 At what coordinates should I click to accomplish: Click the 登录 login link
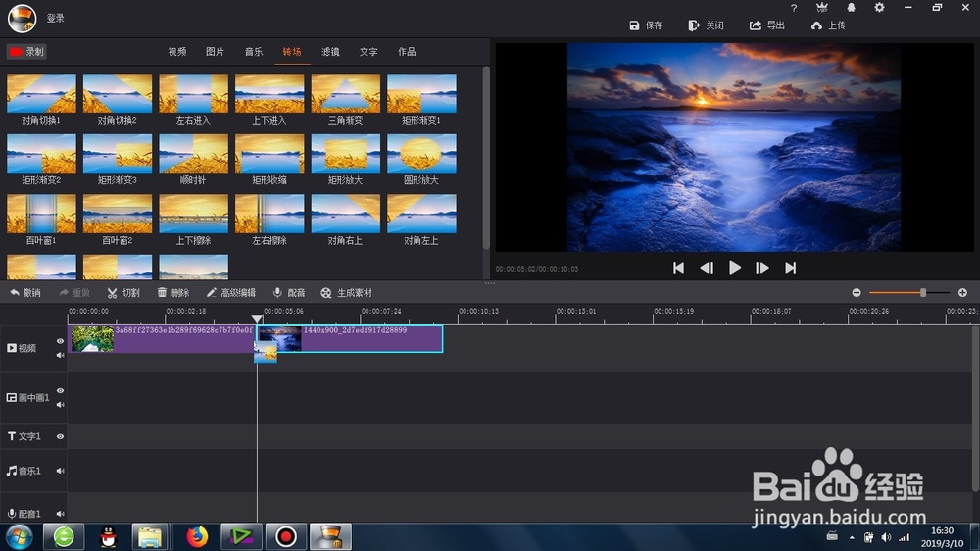56,18
